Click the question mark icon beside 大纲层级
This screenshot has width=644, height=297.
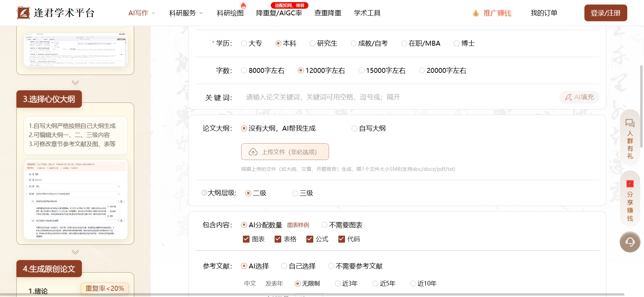pos(204,193)
